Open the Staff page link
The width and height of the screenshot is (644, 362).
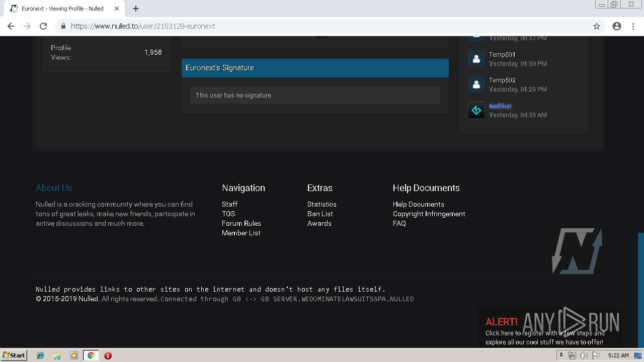(x=229, y=204)
